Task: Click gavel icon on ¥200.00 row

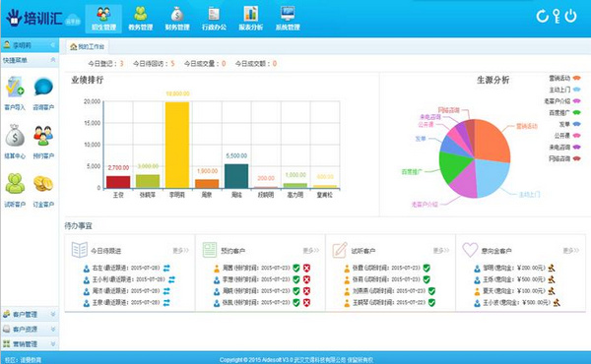Action: click(x=552, y=268)
